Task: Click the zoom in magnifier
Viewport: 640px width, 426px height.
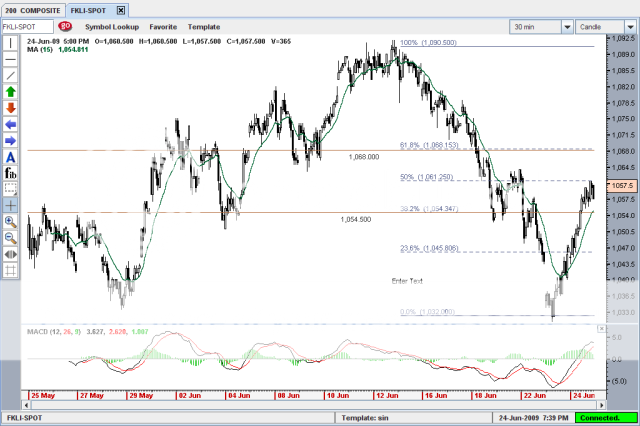Action: point(10,221)
